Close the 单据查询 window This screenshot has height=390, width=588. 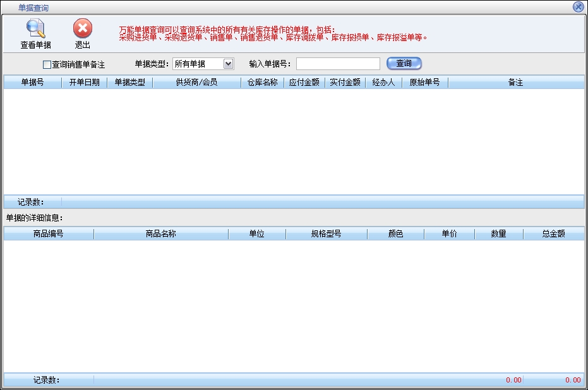click(578, 7)
